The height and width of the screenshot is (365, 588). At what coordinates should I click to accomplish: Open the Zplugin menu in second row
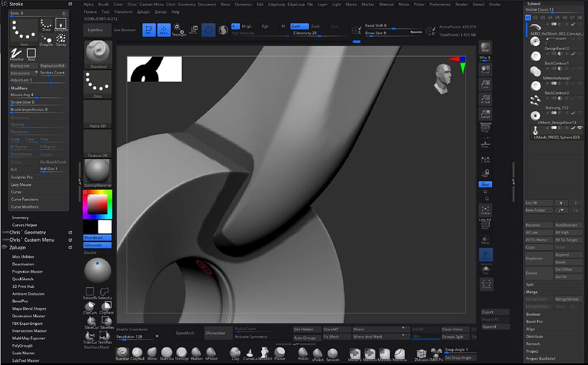tap(143, 12)
